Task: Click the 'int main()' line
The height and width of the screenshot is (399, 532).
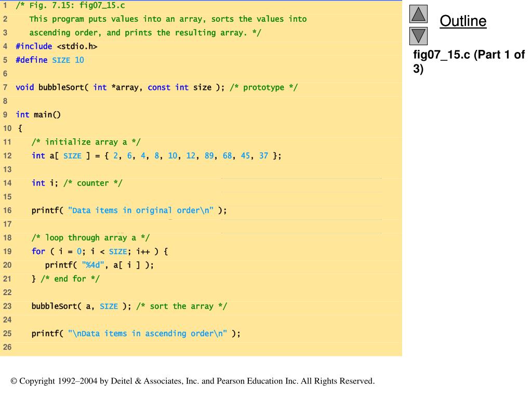Action: point(38,115)
